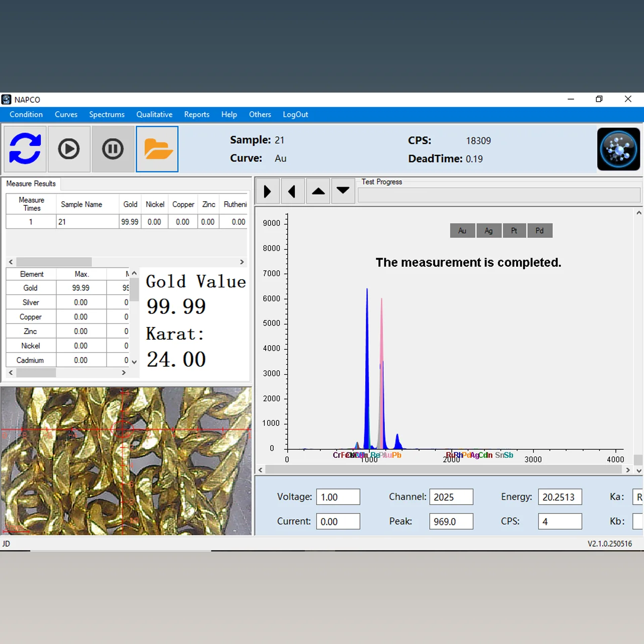Click the up arrow spectrum button
The width and height of the screenshot is (644, 644).
point(318,191)
